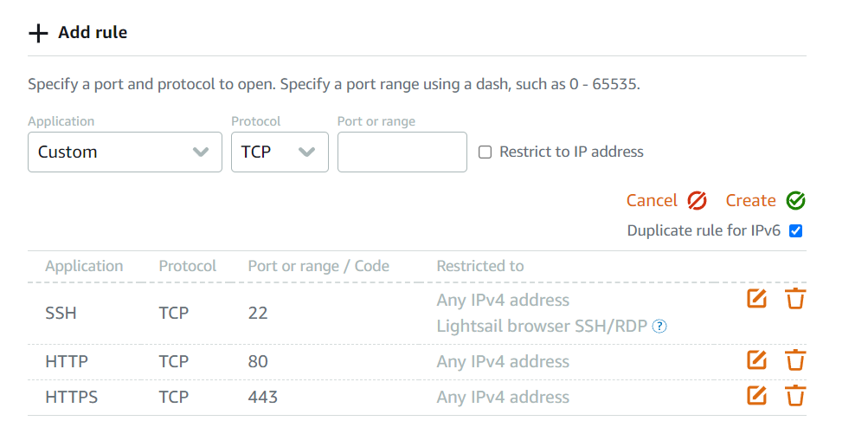Screen dimensions: 868x434
Task: Edit the HTTP port 80 rule
Action: (756, 360)
